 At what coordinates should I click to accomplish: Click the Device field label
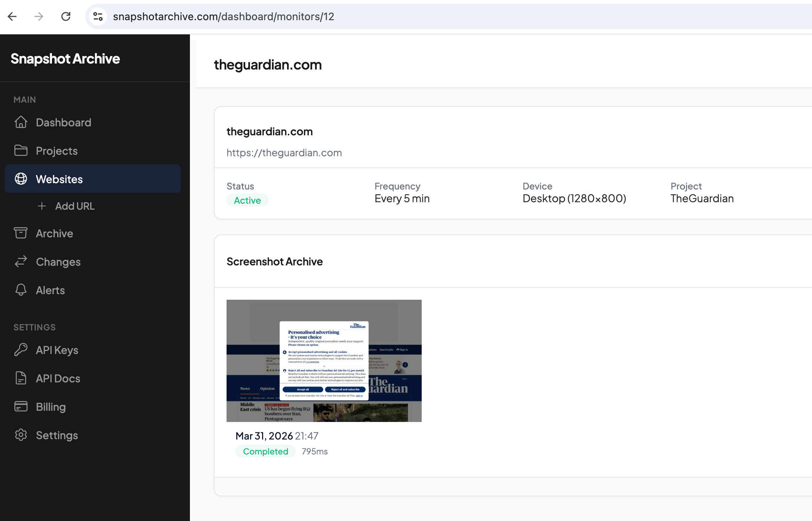[x=537, y=186]
